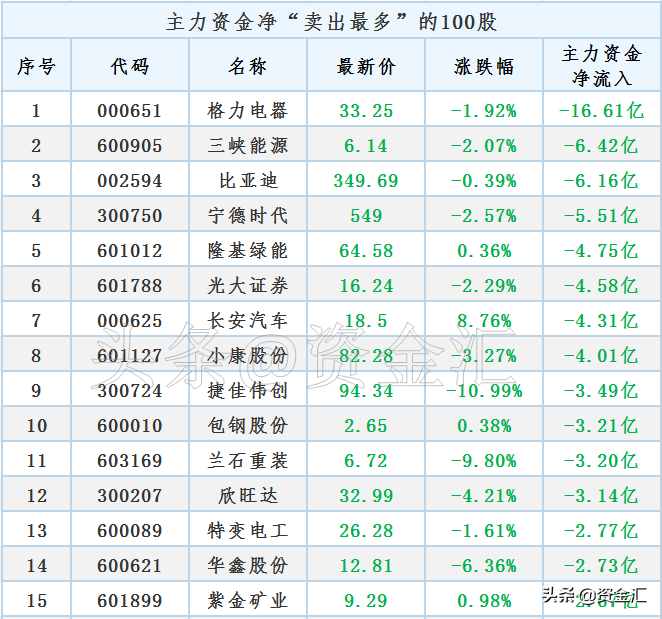Select stock code 000625

130,321
